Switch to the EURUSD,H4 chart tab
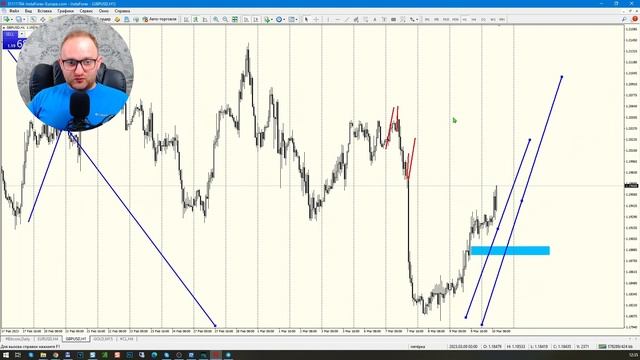The image size is (640, 360). coord(47,339)
